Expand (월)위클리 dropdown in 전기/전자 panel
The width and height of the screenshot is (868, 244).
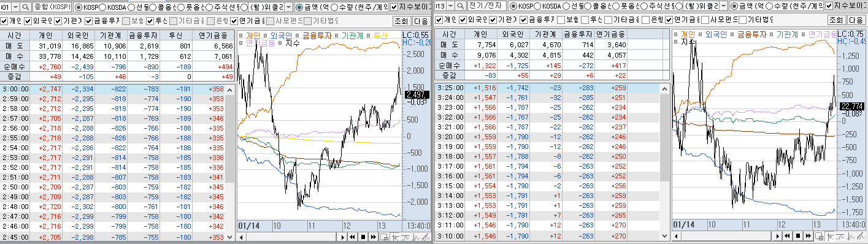[723, 6]
